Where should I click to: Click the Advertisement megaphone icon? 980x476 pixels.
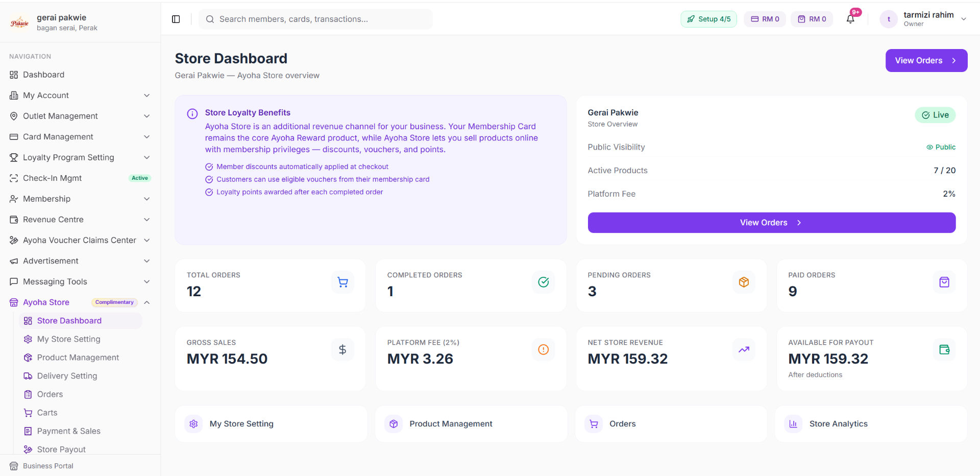(x=14, y=261)
